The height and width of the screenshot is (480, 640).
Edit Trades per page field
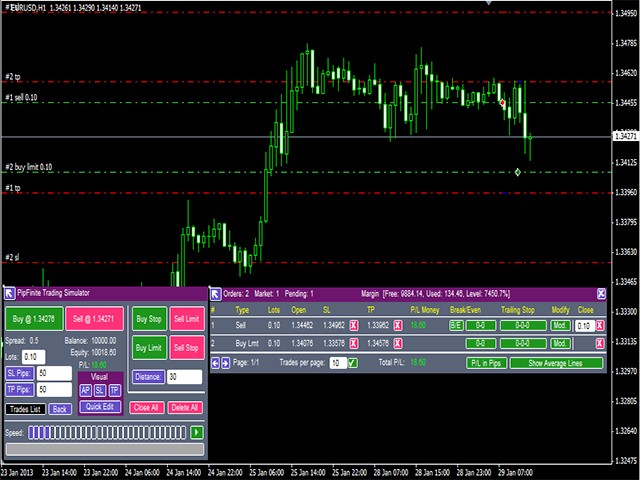coord(338,362)
